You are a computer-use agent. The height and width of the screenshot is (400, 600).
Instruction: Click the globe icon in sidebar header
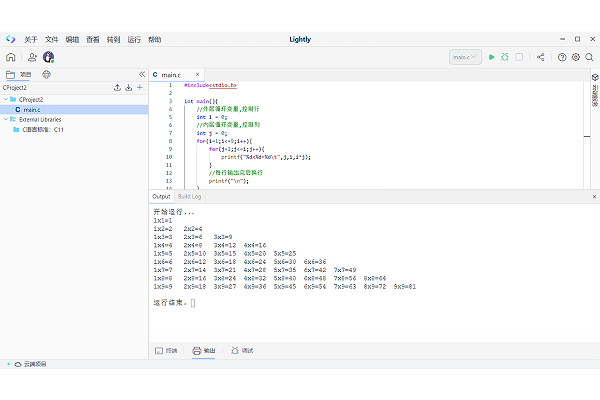pos(46,75)
